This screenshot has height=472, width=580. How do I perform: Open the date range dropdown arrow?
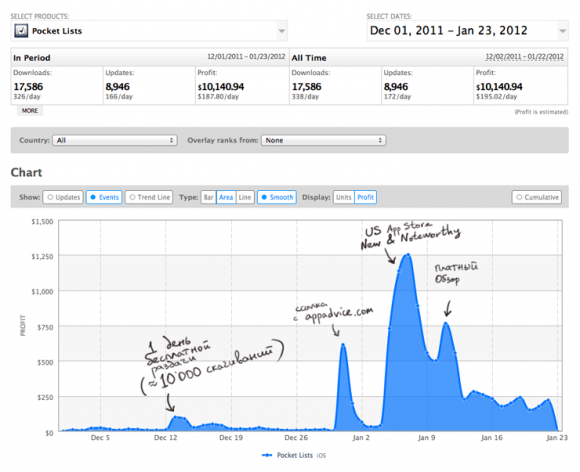562,31
